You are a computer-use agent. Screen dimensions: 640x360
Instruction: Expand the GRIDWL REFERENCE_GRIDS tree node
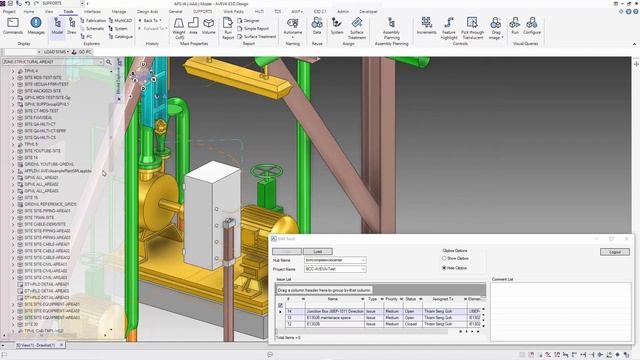click(13, 204)
